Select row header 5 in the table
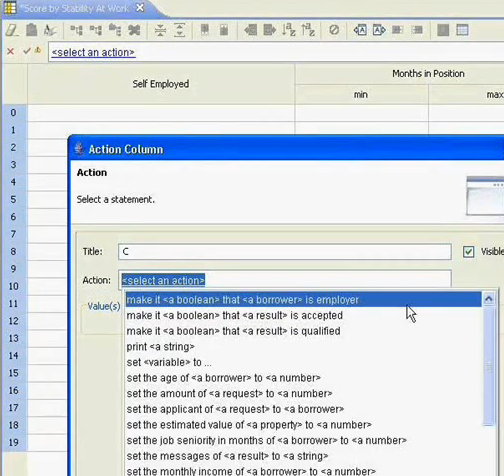Viewport: 504px width, 476px height. point(13,199)
